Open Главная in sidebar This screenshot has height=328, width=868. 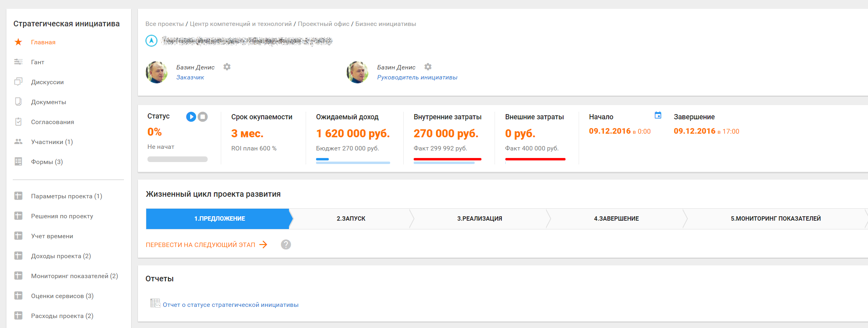(x=43, y=42)
